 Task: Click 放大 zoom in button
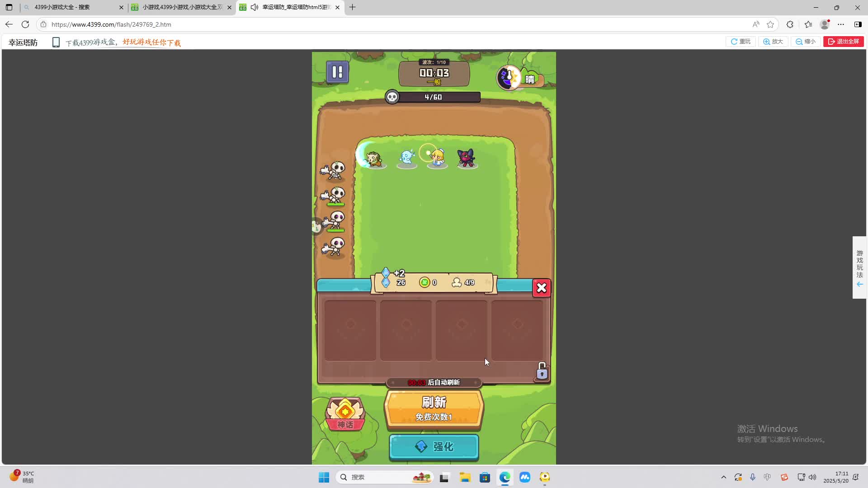point(773,42)
